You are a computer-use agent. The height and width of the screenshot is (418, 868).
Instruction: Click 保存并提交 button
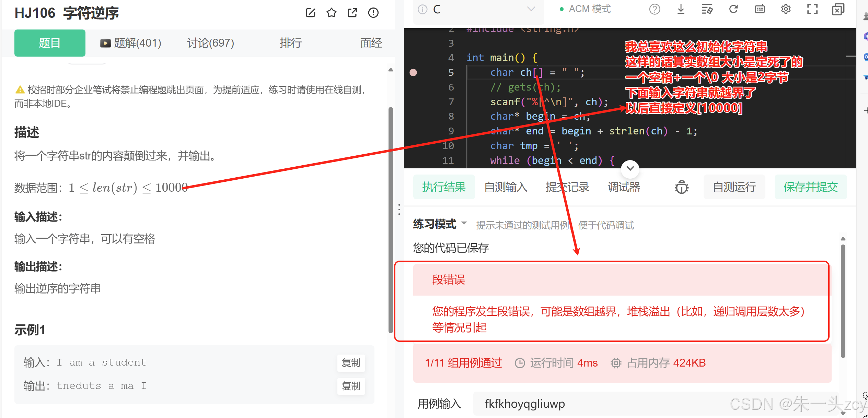tap(810, 187)
